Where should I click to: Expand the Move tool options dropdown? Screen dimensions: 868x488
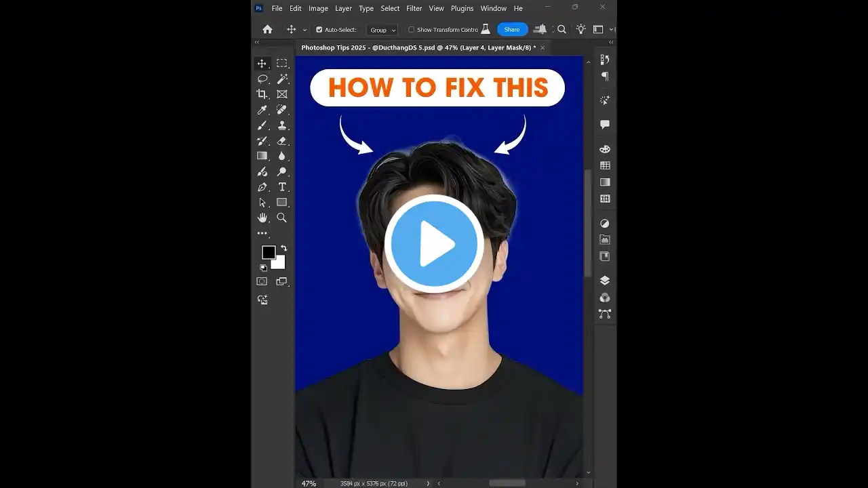tap(304, 29)
